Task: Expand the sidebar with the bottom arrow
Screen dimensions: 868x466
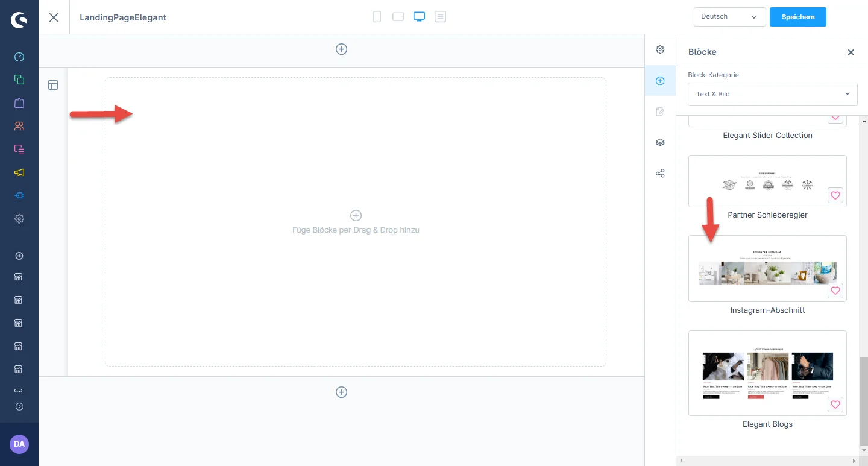Action: pos(19,406)
